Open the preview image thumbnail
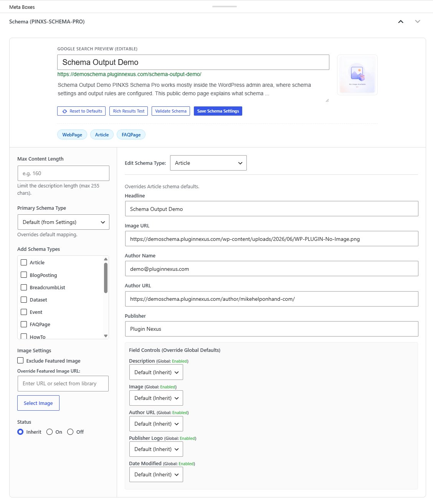Screen dimensions: 433x504 coord(357,75)
